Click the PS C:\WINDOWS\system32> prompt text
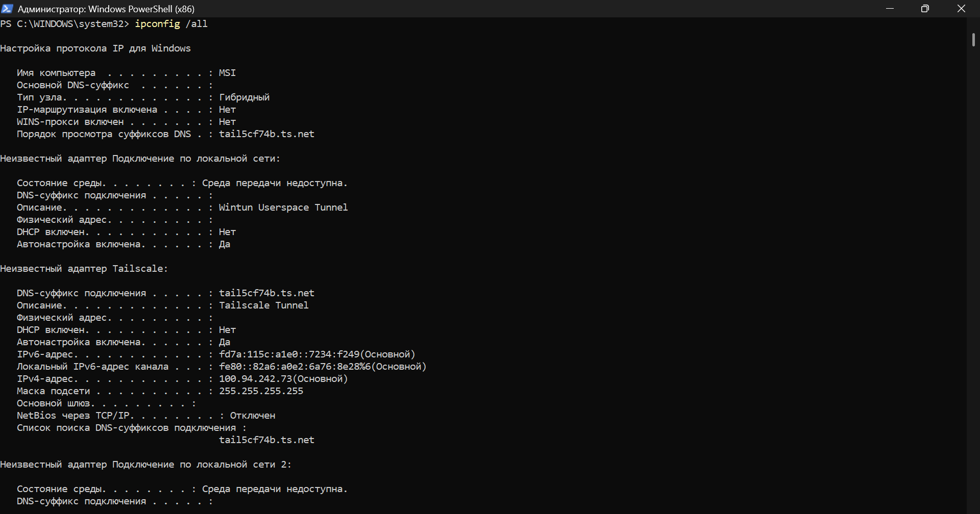Viewport: 980px width, 514px height. [x=64, y=24]
